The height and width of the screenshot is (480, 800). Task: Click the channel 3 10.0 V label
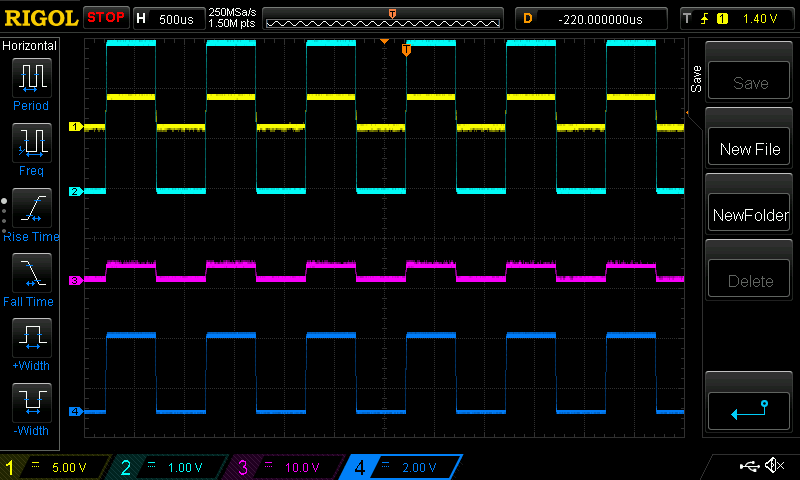point(302,468)
